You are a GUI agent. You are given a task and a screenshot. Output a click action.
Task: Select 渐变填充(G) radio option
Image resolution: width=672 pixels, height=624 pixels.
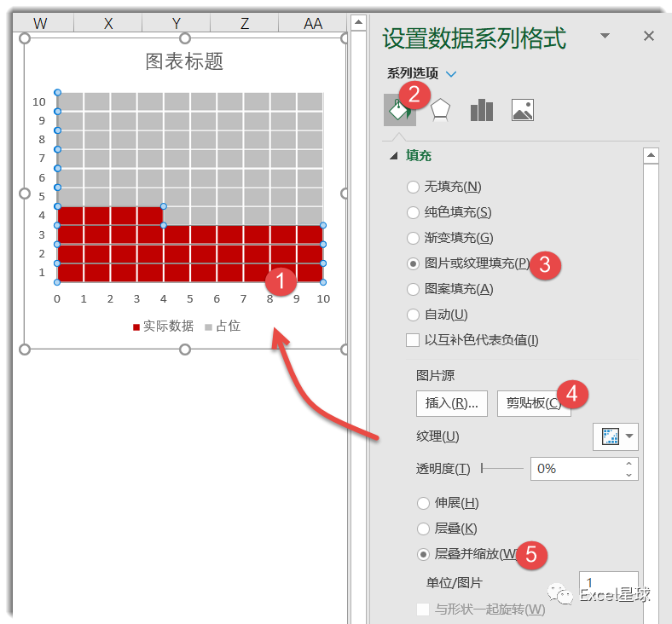(413, 238)
